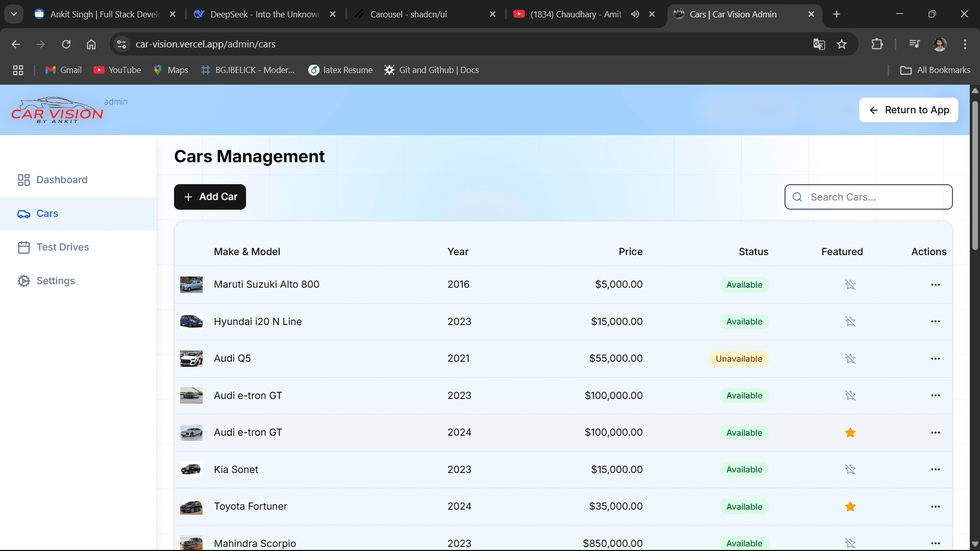The image size is (980, 551).
Task: Toggle featured star for Audi Q5
Action: pyautogui.click(x=850, y=359)
